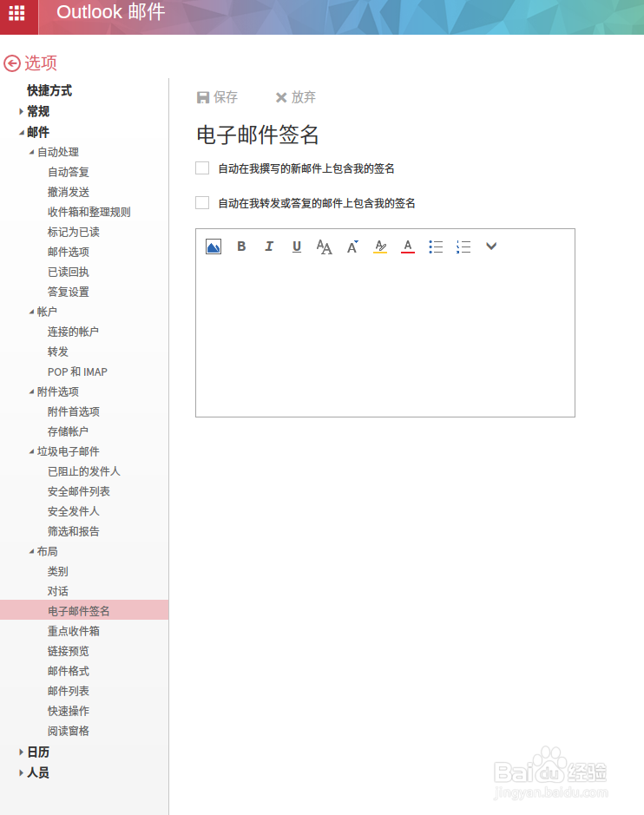Toggle bold formatting in signature editor

click(x=241, y=246)
